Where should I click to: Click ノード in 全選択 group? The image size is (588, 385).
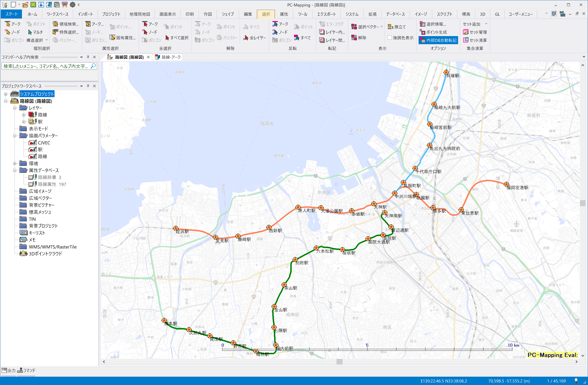(x=150, y=32)
